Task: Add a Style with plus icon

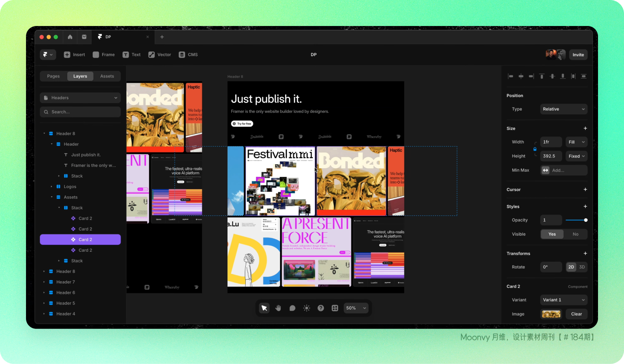Action: tap(585, 206)
